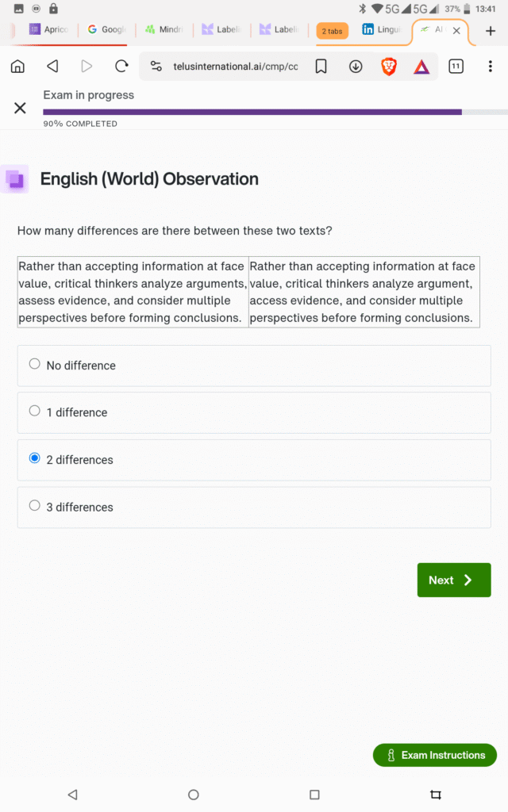Reload the page with refresh icon
The height and width of the screenshot is (812, 508).
pyautogui.click(x=121, y=67)
